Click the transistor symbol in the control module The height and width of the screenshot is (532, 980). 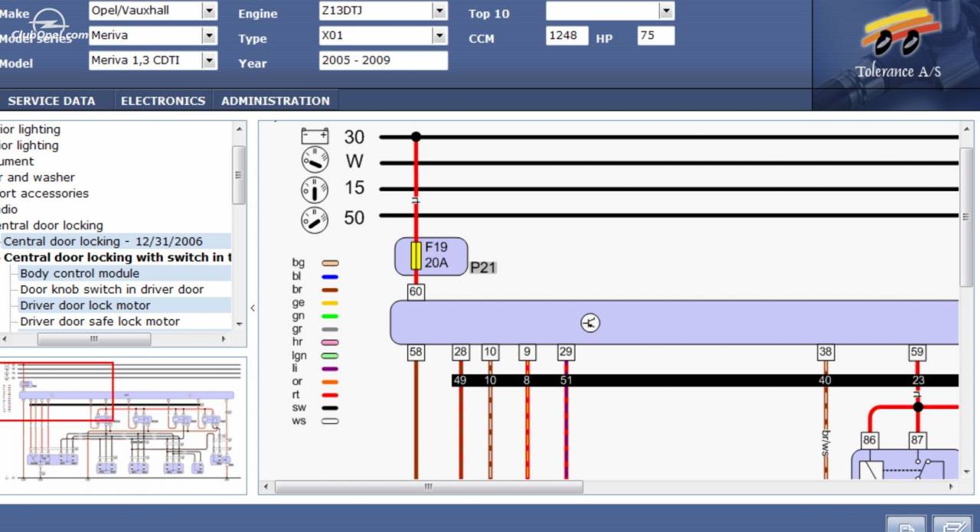[x=590, y=322]
